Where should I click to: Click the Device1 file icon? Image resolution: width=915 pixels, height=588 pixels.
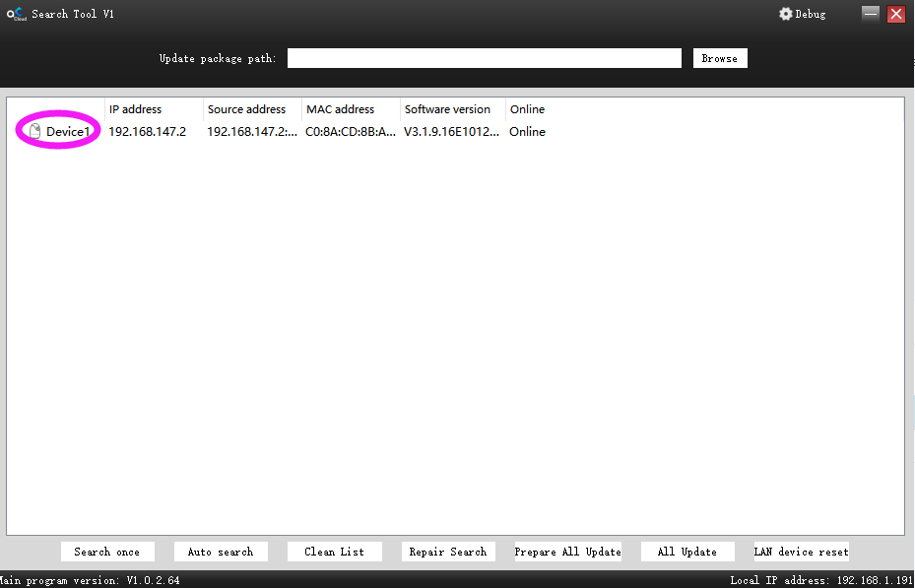[x=35, y=131]
